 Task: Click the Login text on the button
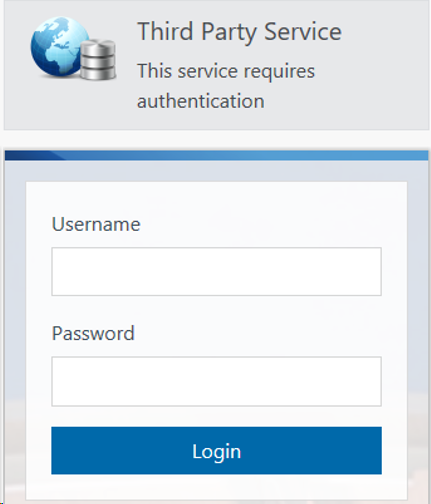216,452
